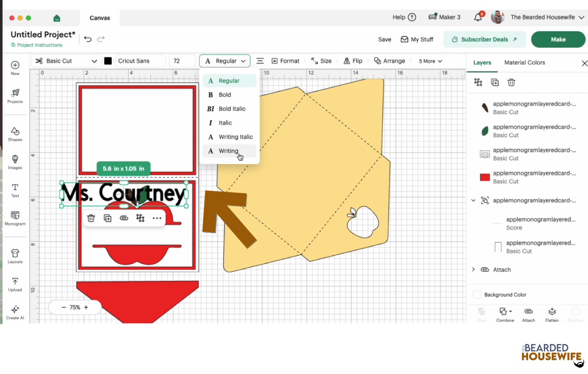Open Subscriber Deals
Image resolution: width=588 pixels, height=374 pixels.
[484, 39]
